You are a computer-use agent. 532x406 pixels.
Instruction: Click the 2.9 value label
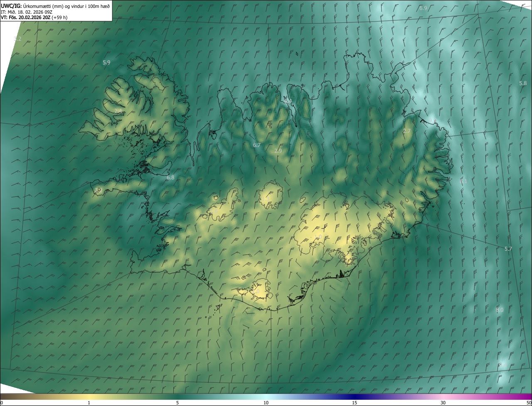[x=278, y=151]
